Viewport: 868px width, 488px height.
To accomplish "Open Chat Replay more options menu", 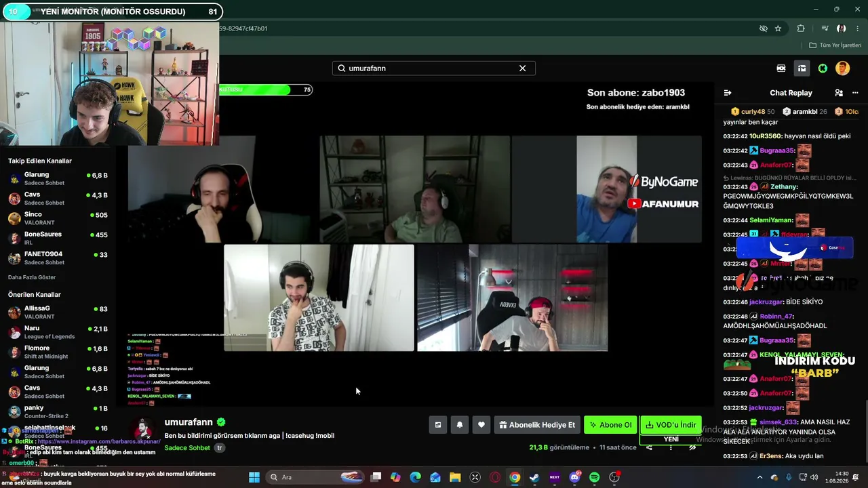I will pyautogui.click(x=855, y=93).
